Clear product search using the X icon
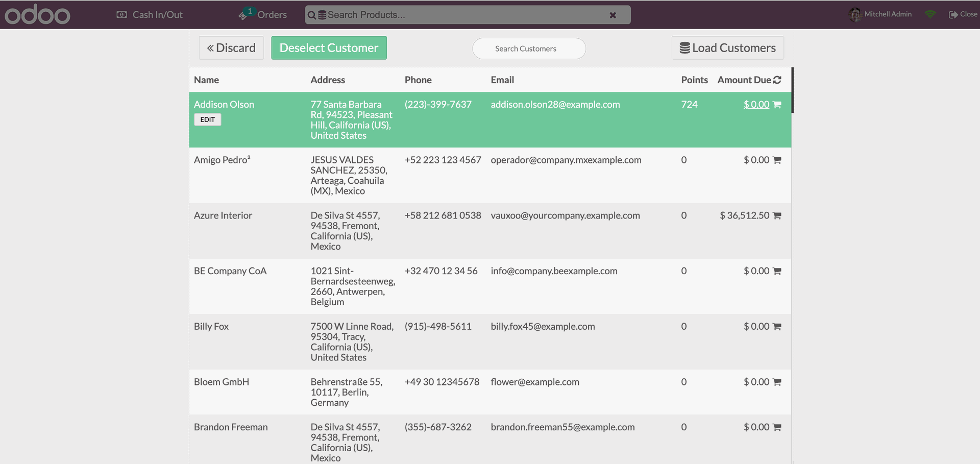 [612, 14]
